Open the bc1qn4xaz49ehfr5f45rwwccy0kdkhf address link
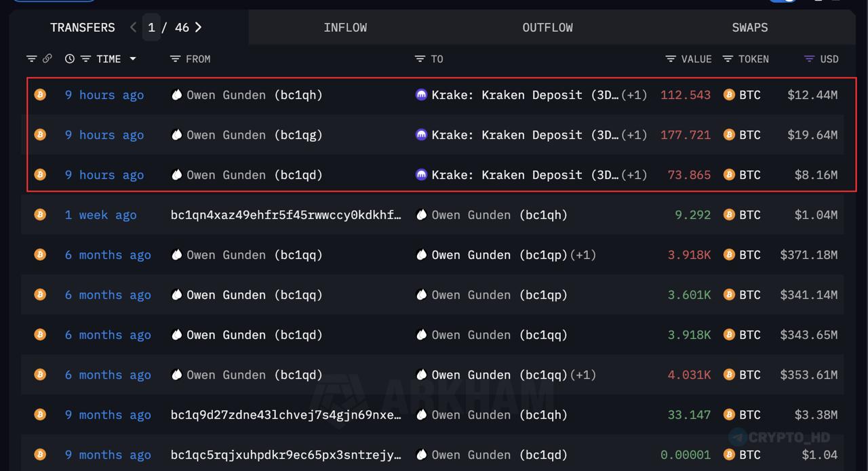Viewport: 868px width, 471px height. 285,215
